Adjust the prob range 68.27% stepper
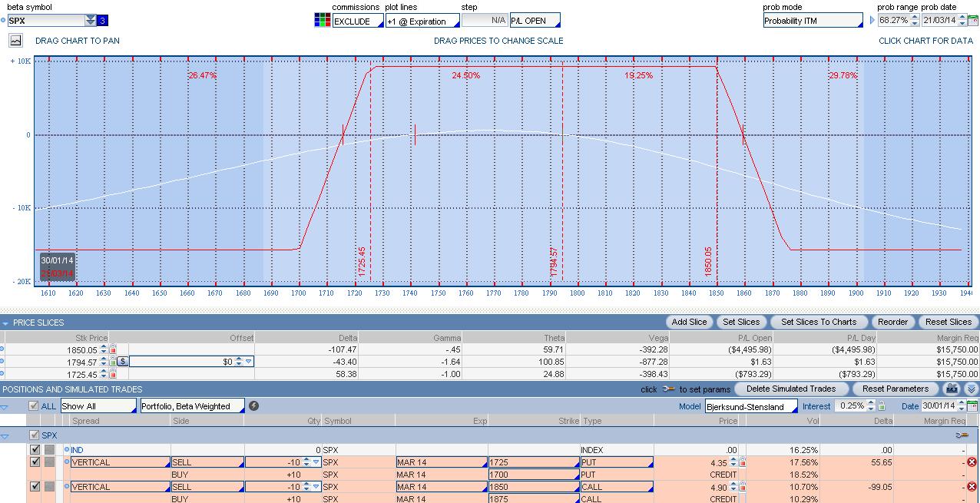The width and height of the screenshot is (980, 503). 915,21
